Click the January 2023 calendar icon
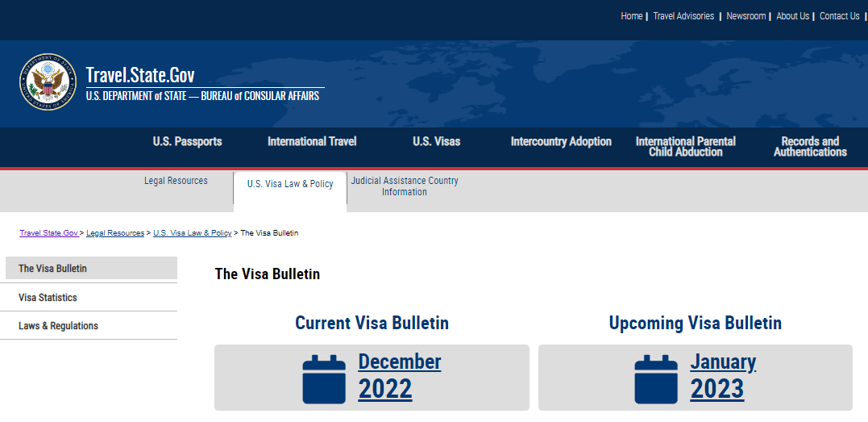Viewport: 868px width, 422px height. coord(656,379)
